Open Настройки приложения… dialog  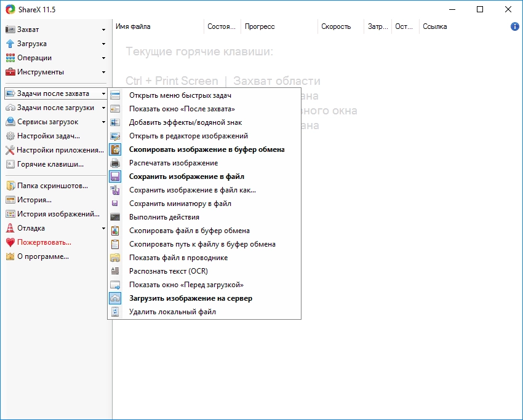pos(60,150)
